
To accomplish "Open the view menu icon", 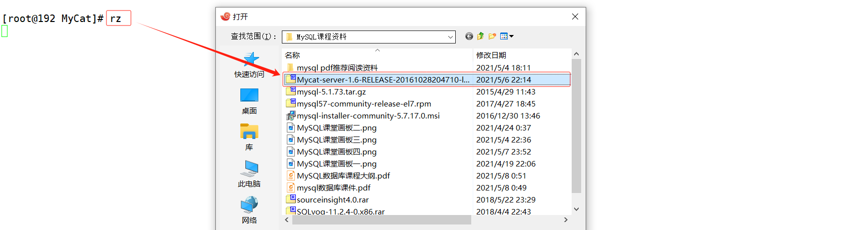I will (507, 36).
